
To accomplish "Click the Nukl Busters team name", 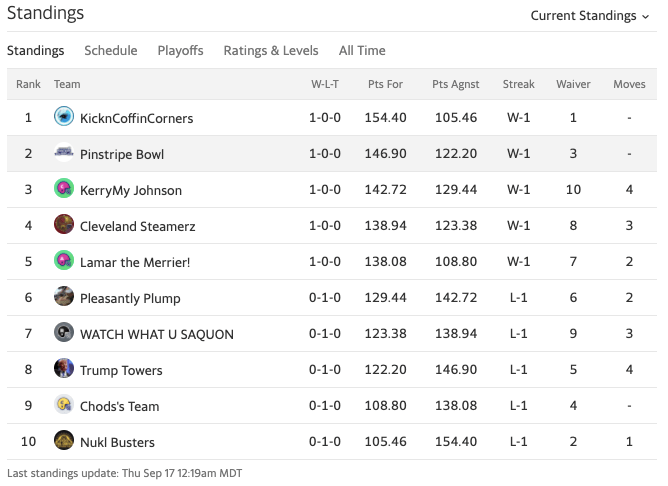I will (117, 442).
